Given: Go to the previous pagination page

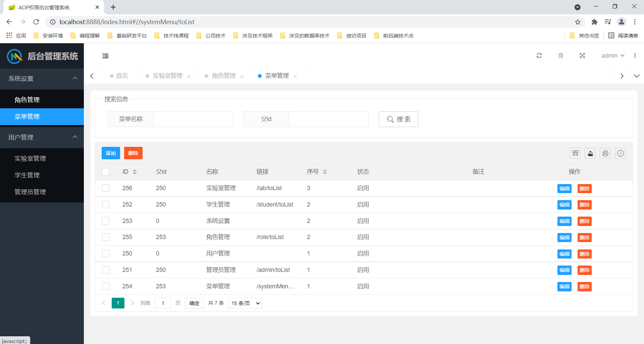Looking at the screenshot, I should tap(104, 303).
